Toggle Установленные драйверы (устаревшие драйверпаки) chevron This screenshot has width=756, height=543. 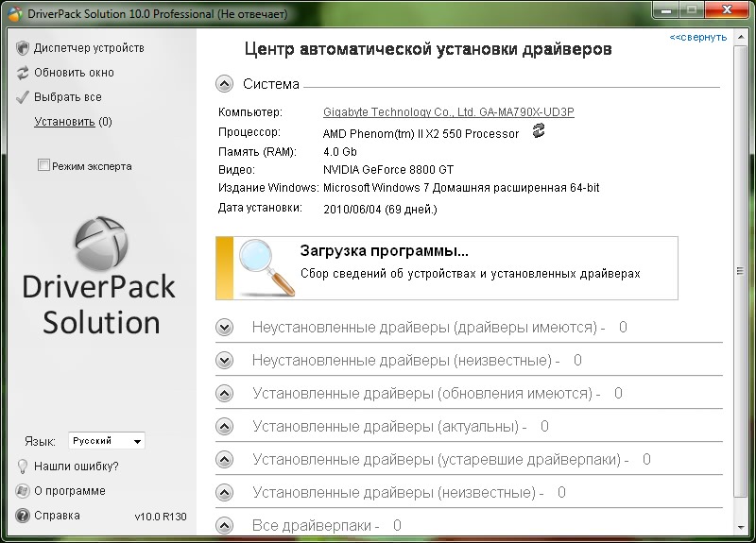224,460
